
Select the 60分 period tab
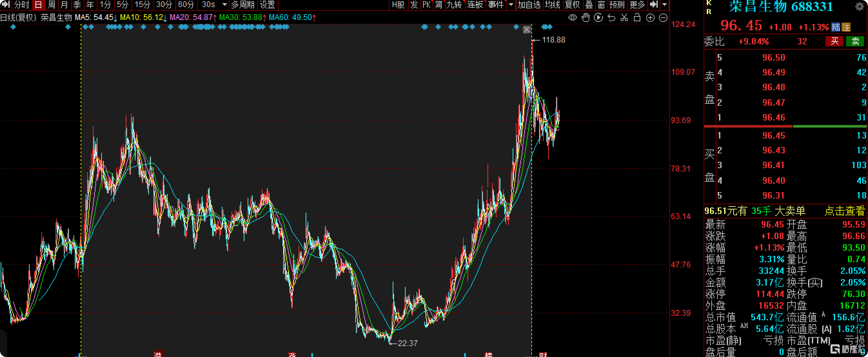(x=186, y=5)
